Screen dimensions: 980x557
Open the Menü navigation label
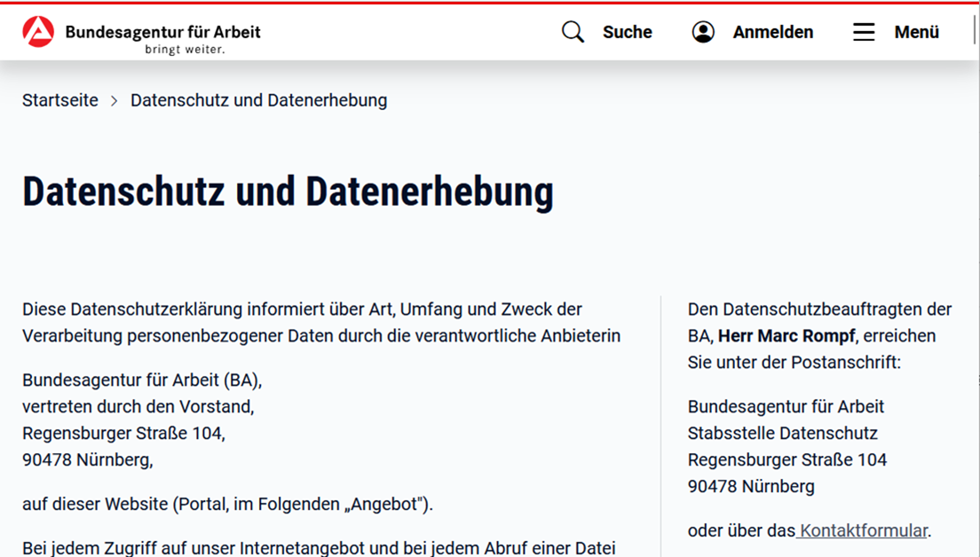click(x=917, y=32)
